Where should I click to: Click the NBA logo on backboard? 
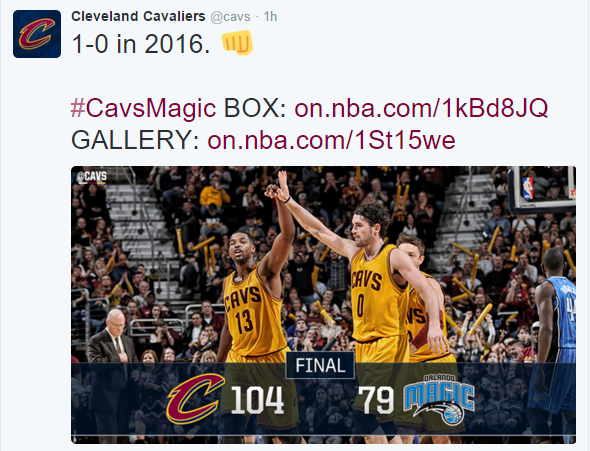tap(528, 188)
